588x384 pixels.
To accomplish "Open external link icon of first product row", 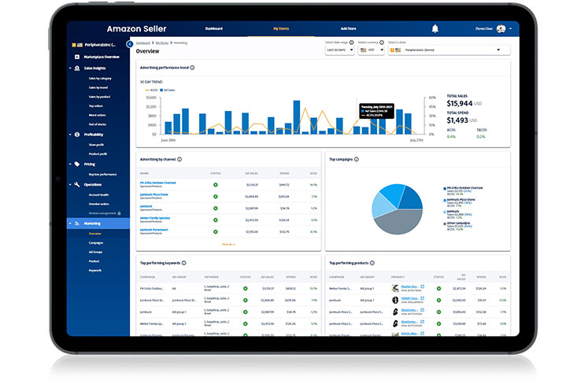I will (x=422, y=286).
